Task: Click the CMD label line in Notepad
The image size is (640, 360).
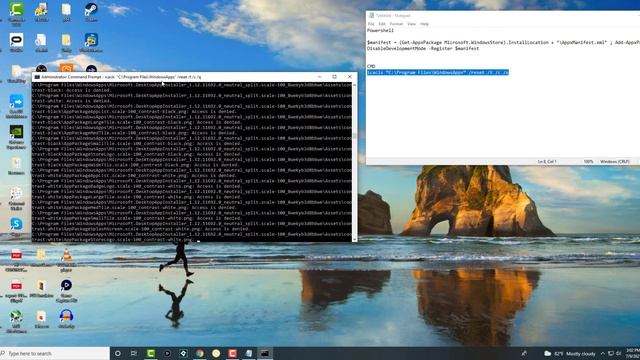Action: point(371,66)
